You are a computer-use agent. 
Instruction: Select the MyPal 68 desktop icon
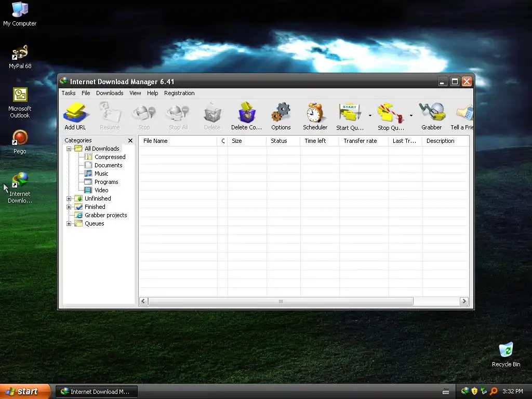click(x=20, y=57)
